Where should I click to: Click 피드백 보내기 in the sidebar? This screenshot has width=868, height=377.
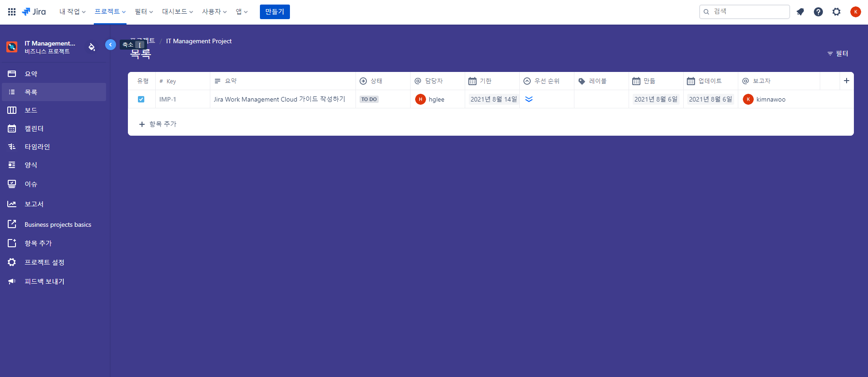click(x=54, y=281)
